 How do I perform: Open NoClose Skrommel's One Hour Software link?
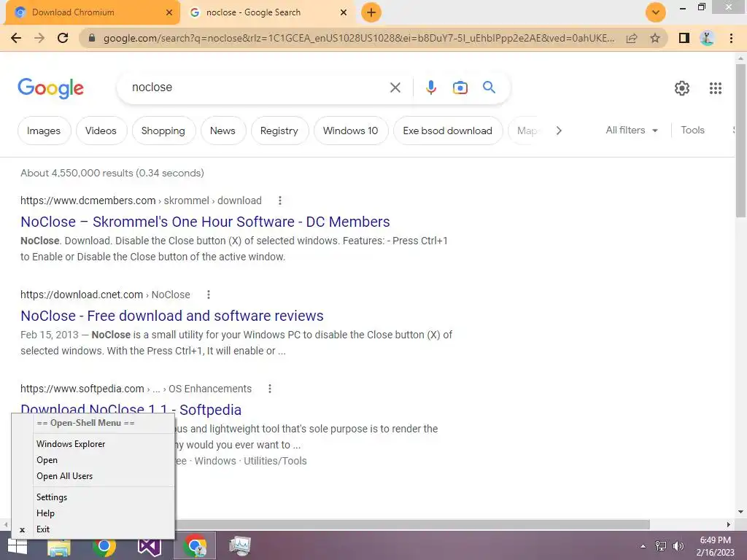coord(205,222)
